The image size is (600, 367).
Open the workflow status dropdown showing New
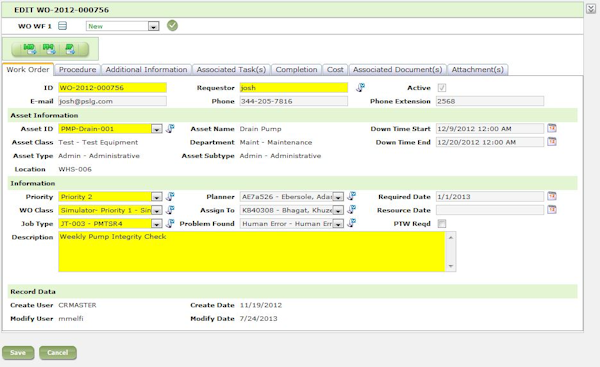tap(153, 26)
